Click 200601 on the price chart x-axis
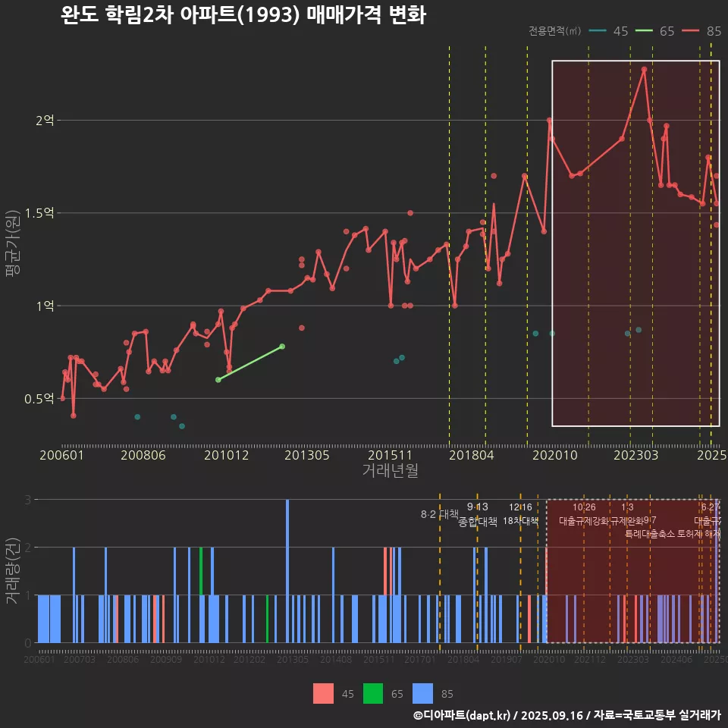The width and height of the screenshot is (728, 728). (61, 455)
